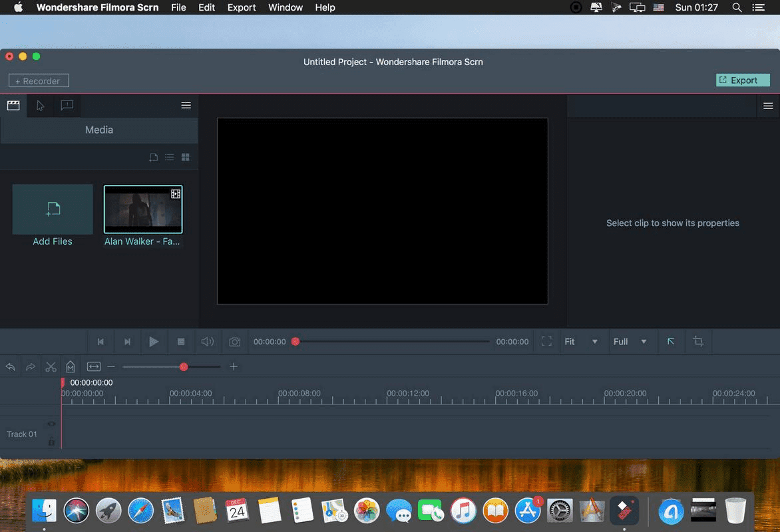Select the Alan Walker video thumbnail
780x532 pixels.
point(143,209)
